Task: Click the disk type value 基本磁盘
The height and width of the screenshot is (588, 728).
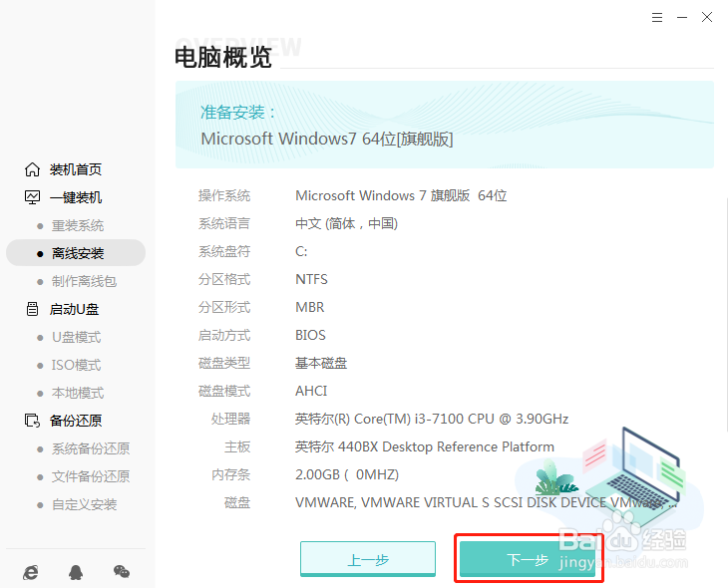Action: 321,363
